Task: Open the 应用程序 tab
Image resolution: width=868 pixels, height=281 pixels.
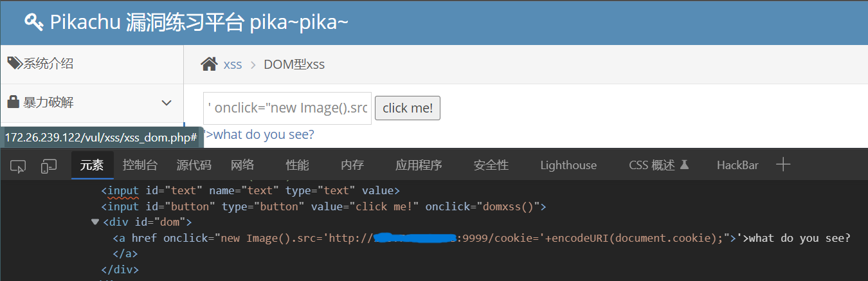Action: pyautogui.click(x=419, y=165)
